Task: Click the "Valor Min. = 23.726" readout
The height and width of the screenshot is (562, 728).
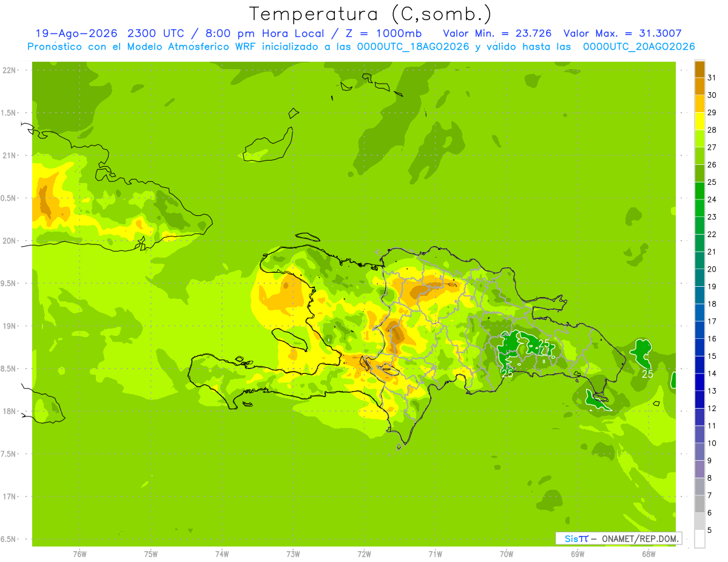Action: pos(497,33)
